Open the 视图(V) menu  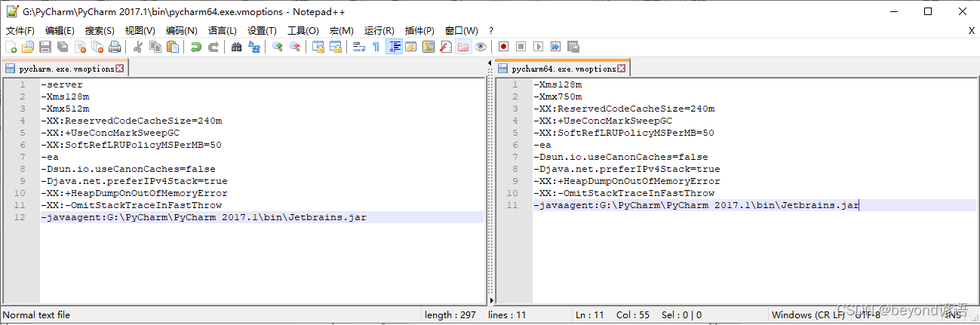point(140,31)
